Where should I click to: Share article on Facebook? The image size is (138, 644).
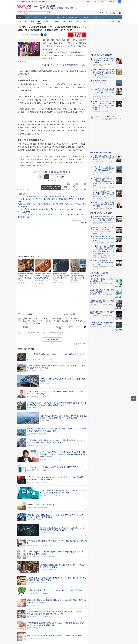pos(45,35)
